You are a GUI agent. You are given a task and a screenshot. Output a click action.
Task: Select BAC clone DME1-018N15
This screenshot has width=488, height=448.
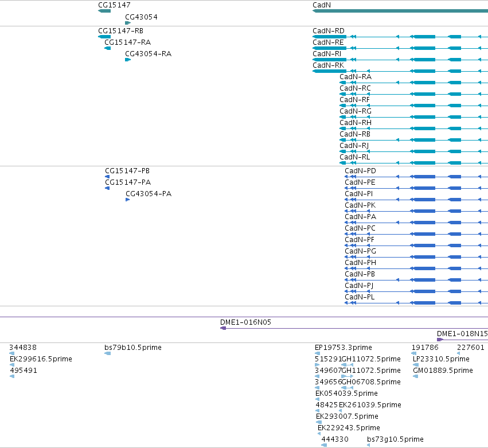[x=462, y=334]
